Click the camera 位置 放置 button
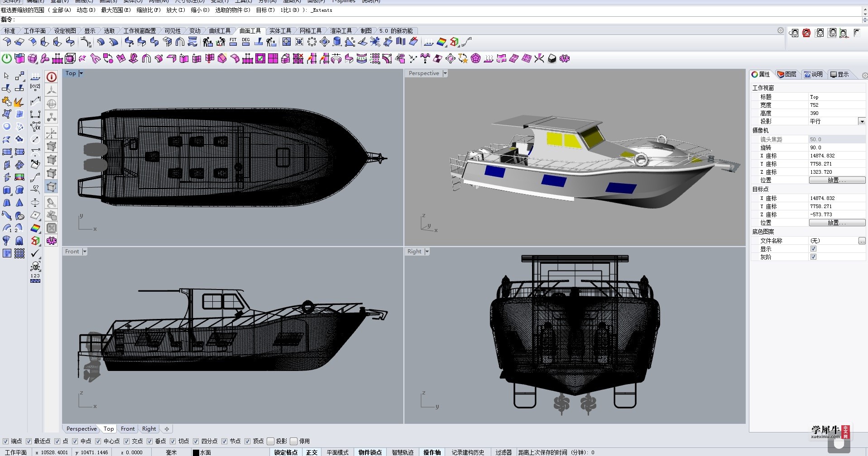The height and width of the screenshot is (456, 868). click(837, 180)
